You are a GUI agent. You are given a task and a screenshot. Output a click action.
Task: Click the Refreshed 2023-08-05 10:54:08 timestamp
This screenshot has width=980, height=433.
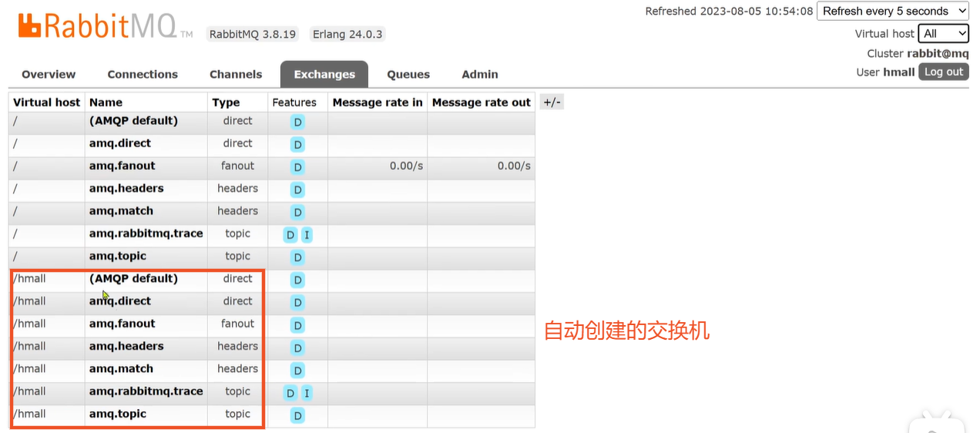click(729, 11)
